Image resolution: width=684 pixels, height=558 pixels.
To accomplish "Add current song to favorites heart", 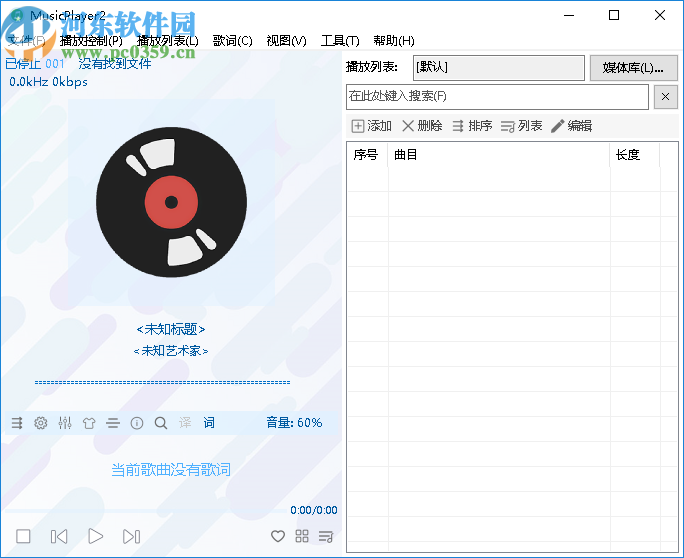I will click(x=278, y=536).
